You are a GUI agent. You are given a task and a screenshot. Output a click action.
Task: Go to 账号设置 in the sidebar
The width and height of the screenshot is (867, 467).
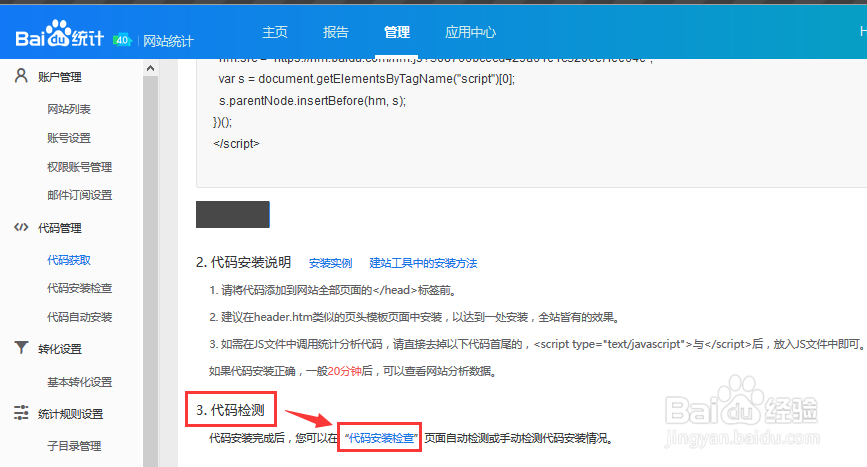[69, 138]
